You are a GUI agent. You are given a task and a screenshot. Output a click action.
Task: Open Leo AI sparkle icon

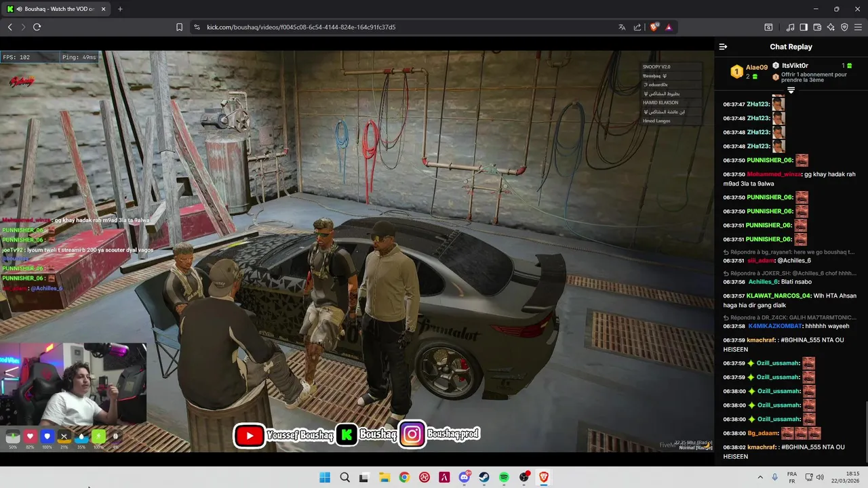tap(831, 27)
